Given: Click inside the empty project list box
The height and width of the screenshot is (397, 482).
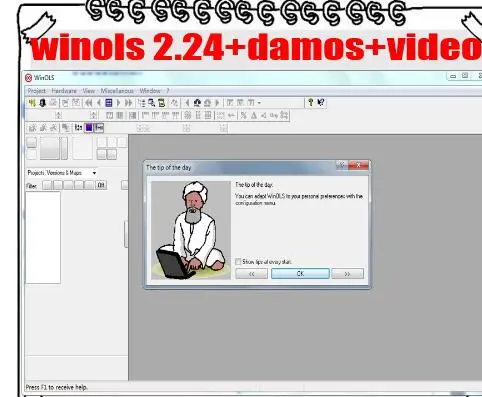Looking at the screenshot, I should pos(43,237).
